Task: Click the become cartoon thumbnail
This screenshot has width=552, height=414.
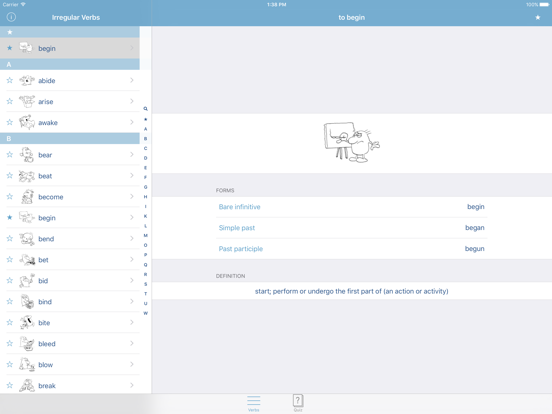Action: click(27, 197)
